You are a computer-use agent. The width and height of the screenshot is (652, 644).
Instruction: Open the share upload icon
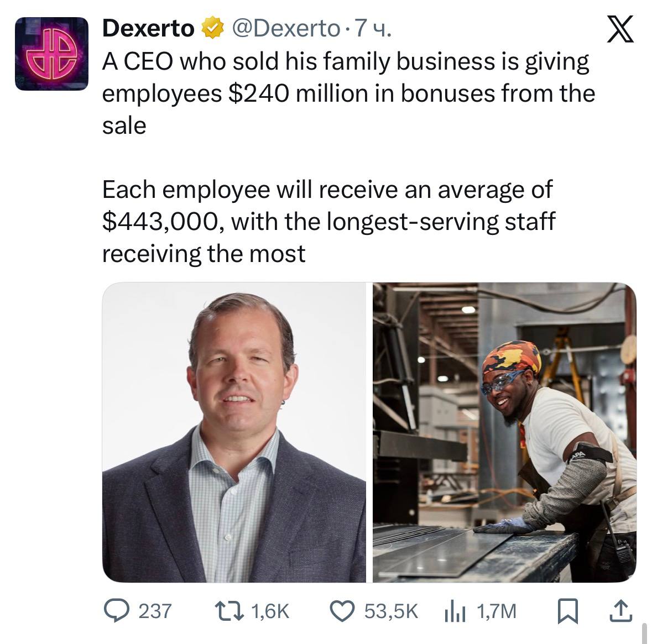621,611
